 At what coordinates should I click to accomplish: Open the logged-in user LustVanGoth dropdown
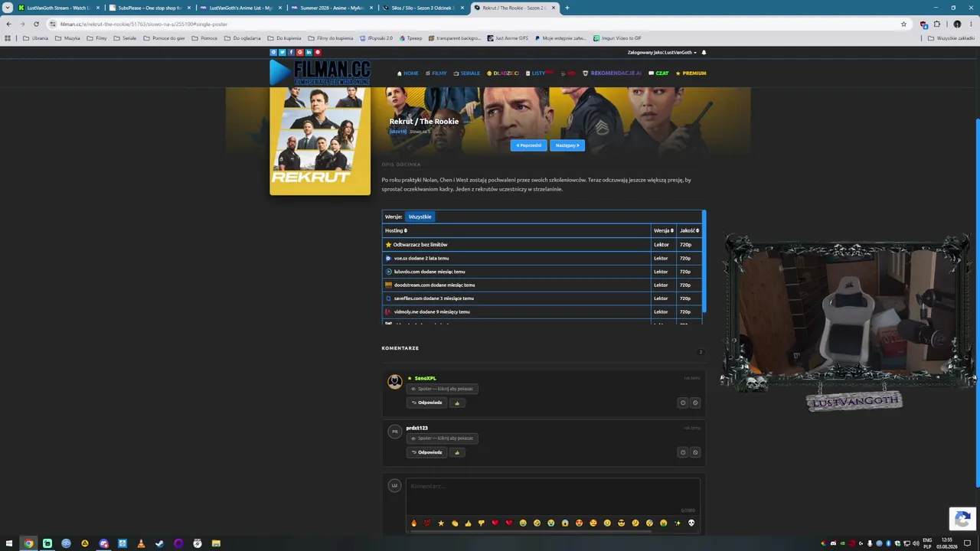click(x=662, y=53)
